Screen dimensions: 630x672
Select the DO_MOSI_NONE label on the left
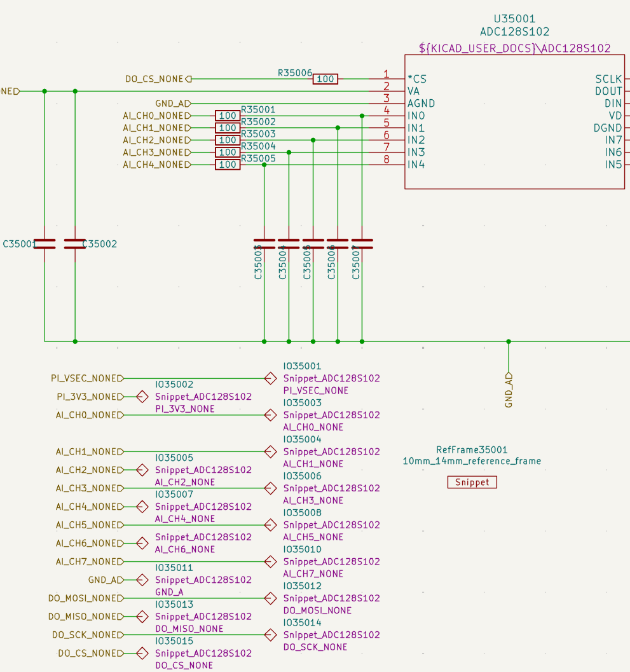click(x=84, y=598)
